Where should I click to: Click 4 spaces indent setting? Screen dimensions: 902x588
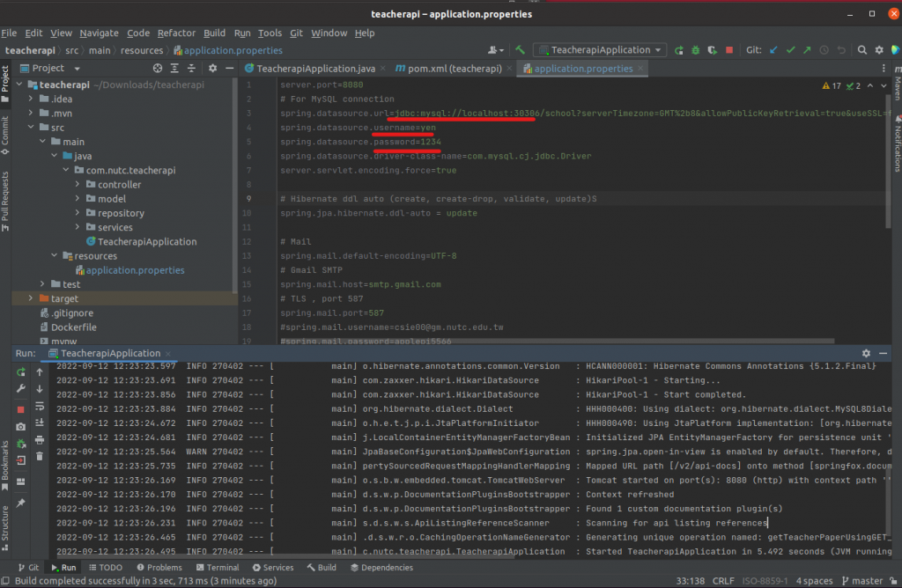pyautogui.click(x=814, y=581)
